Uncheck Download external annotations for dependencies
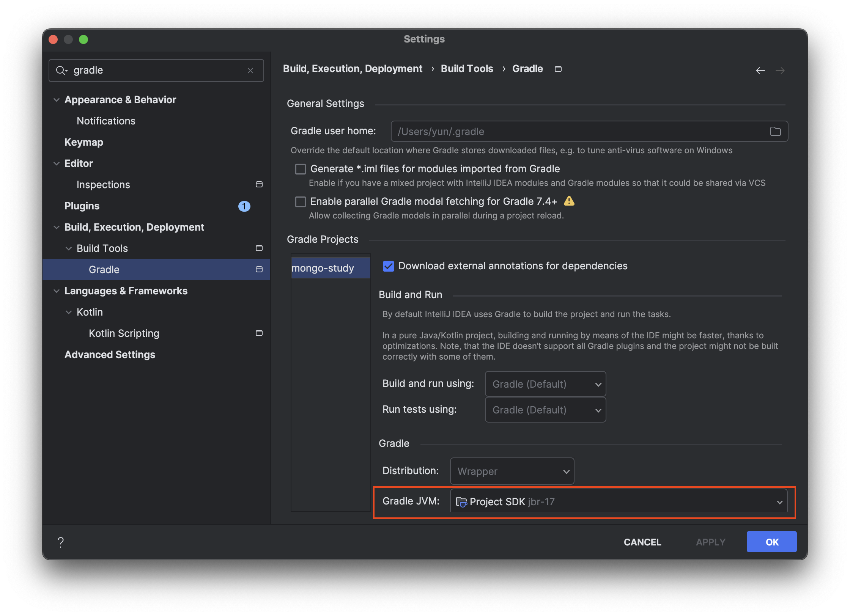This screenshot has width=850, height=616. pos(389,266)
